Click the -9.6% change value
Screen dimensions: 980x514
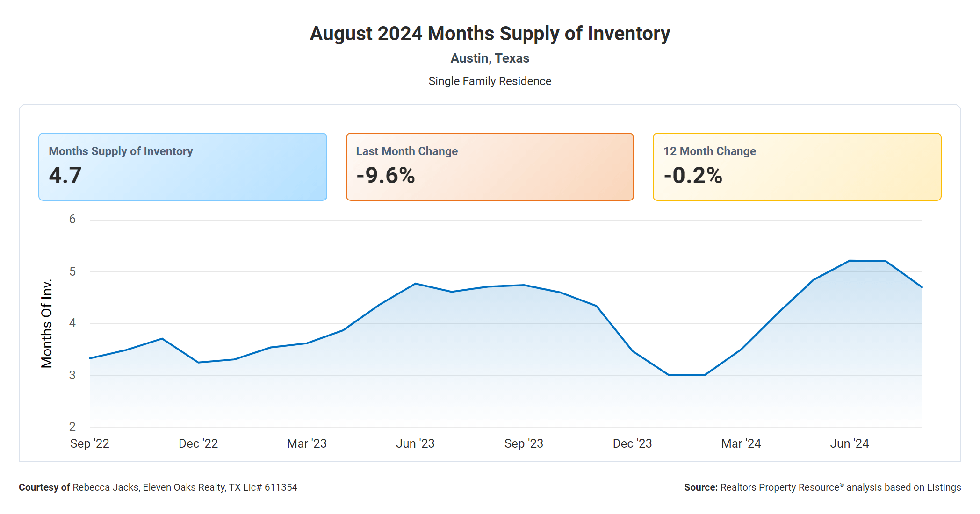tap(386, 176)
